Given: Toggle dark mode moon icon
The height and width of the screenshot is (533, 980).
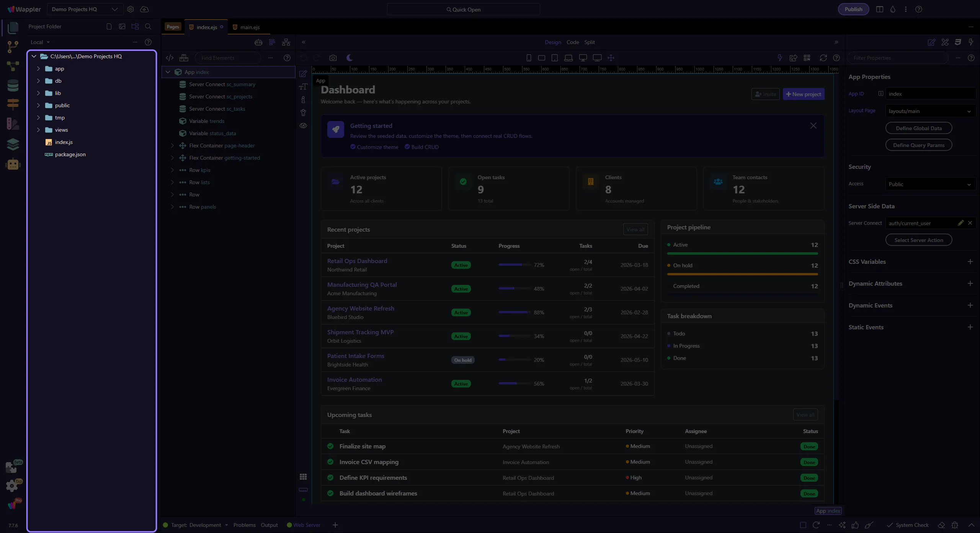Looking at the screenshot, I should point(350,58).
